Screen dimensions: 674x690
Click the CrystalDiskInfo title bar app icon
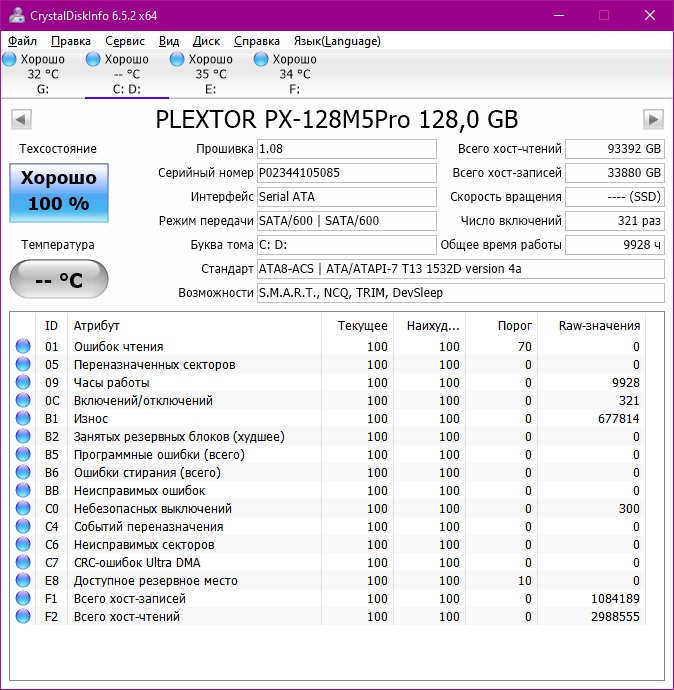[x=17, y=15]
